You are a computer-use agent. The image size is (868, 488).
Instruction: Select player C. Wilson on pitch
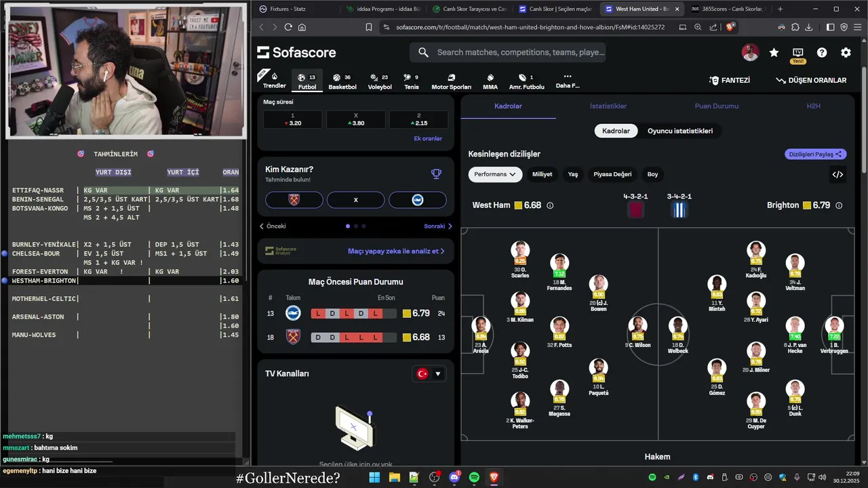638,331
